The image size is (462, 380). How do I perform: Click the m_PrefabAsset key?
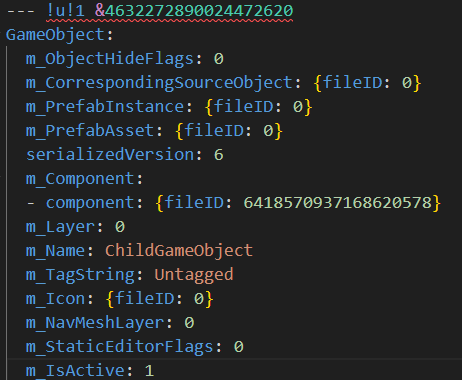tap(90, 131)
